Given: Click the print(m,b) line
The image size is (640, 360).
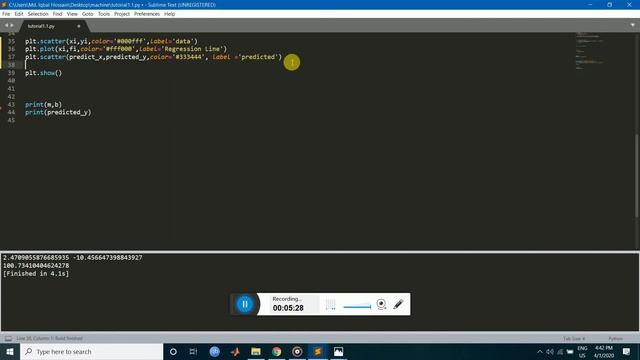Looking at the screenshot, I should coord(43,104).
